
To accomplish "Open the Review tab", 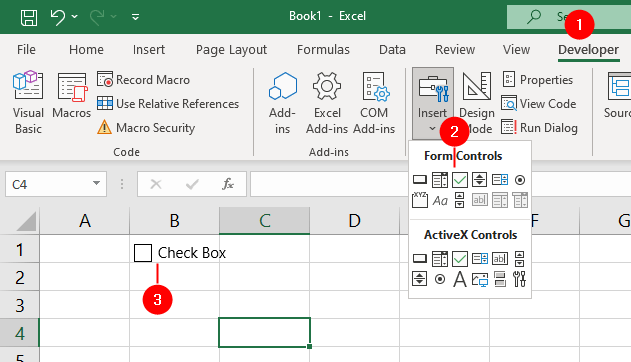I will pyautogui.click(x=455, y=49).
